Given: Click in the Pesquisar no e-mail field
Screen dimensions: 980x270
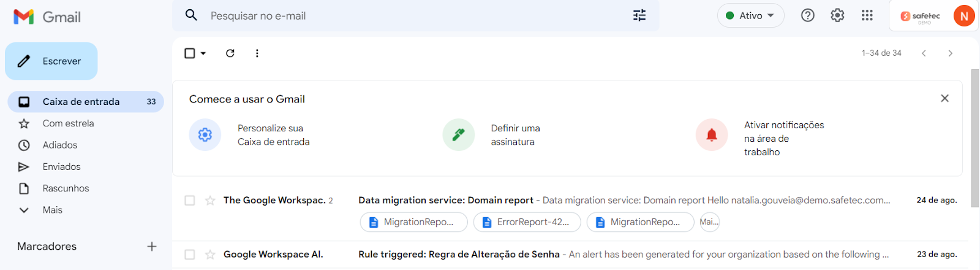Looking at the screenshot, I should (417, 16).
